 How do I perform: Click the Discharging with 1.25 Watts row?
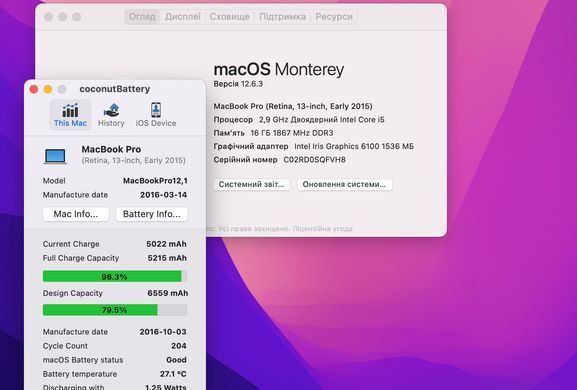pyautogui.click(x=115, y=387)
